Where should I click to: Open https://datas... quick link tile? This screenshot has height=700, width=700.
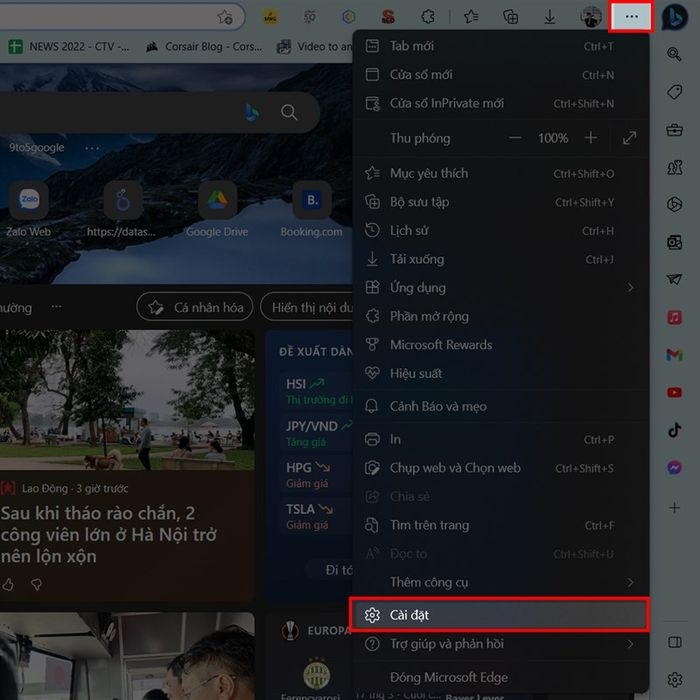coord(122,209)
